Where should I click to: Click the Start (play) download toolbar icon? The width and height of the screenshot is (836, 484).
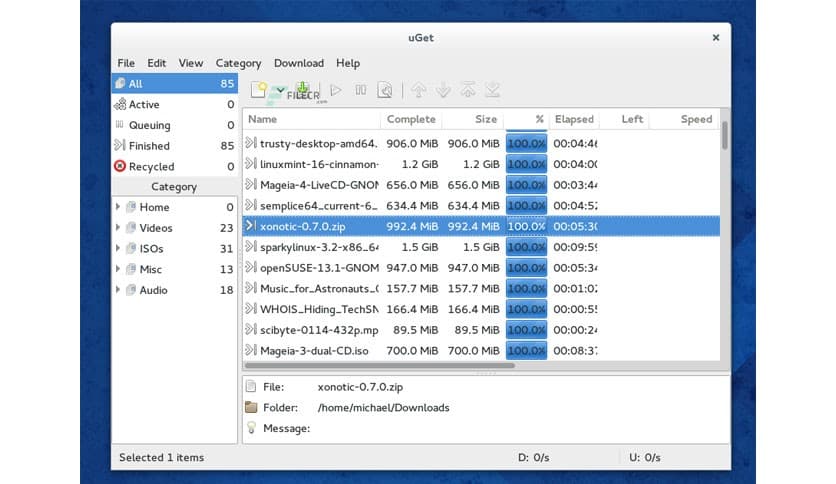click(x=336, y=90)
